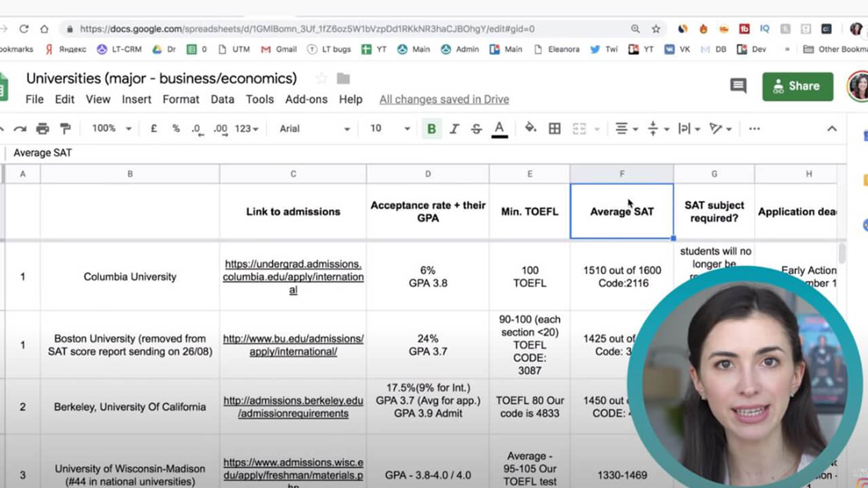
Task: Click the move to folder icon
Action: click(x=344, y=79)
